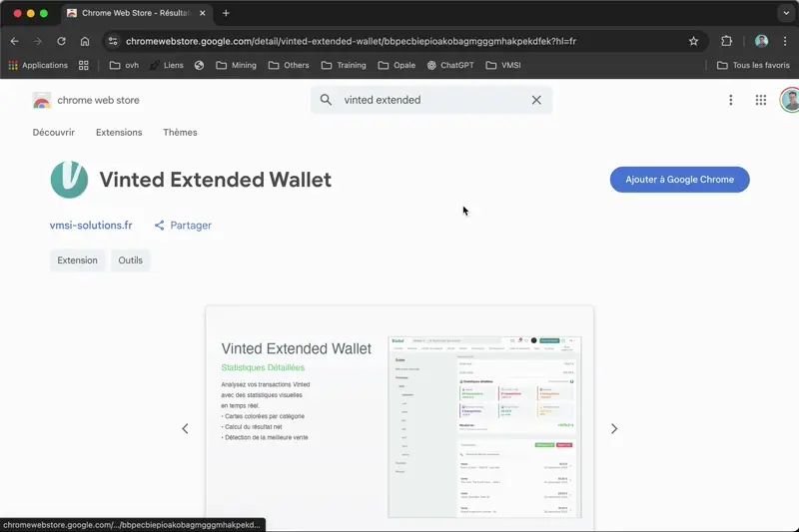Select the Extension category chip
Image resolution: width=799 pixels, height=532 pixels.
point(77,261)
